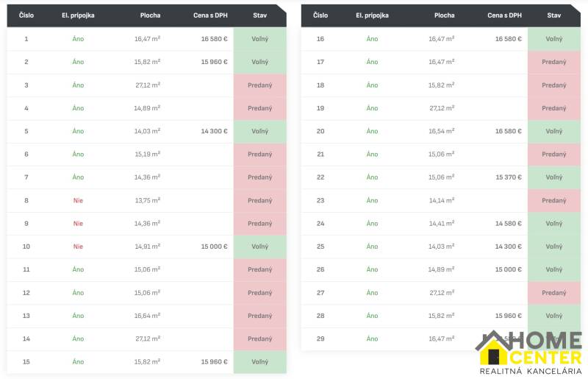Select the Voľný status of plot 26
588x379 pixels.
pyautogui.click(x=553, y=269)
